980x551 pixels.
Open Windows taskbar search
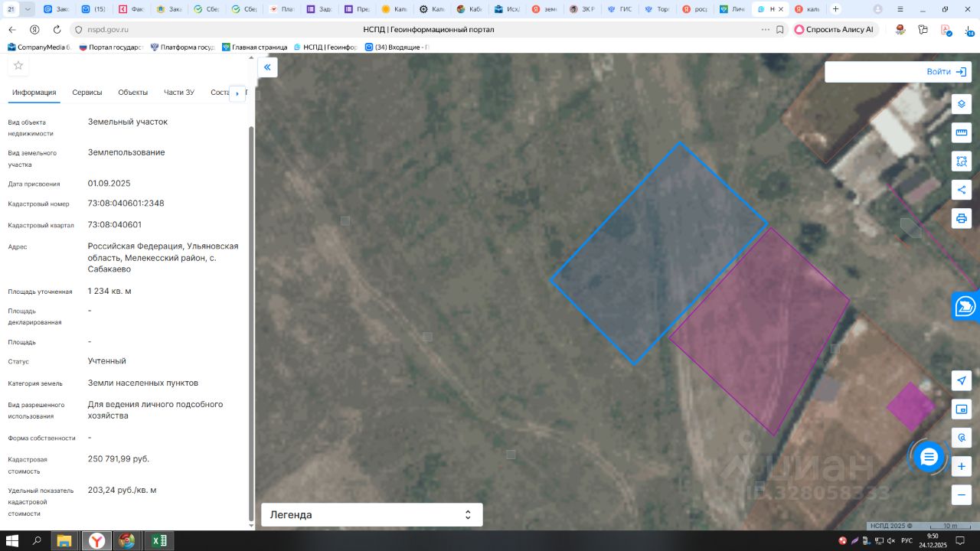[37, 541]
